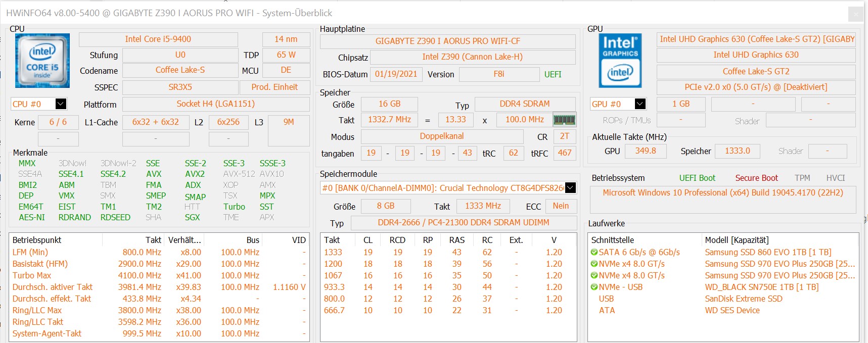868x343 pixels.
Task: Click the Coffee Lake-S GT2 field
Action: [x=756, y=72]
